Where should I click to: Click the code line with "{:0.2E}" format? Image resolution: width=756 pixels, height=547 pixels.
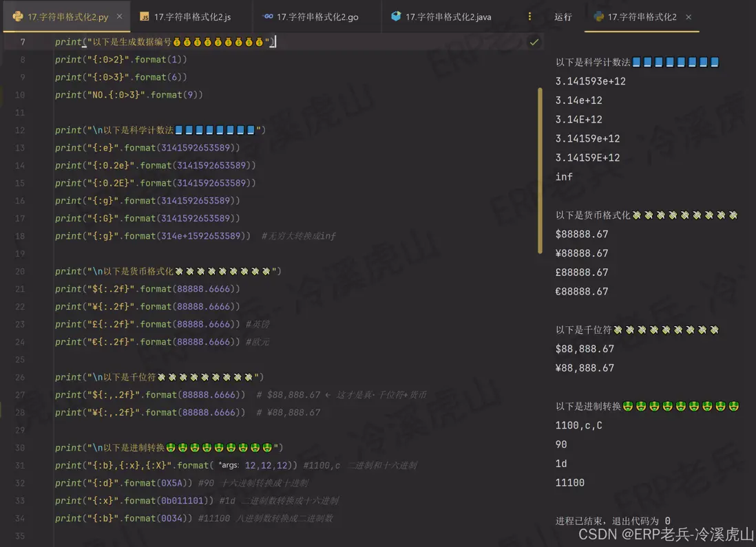click(155, 183)
